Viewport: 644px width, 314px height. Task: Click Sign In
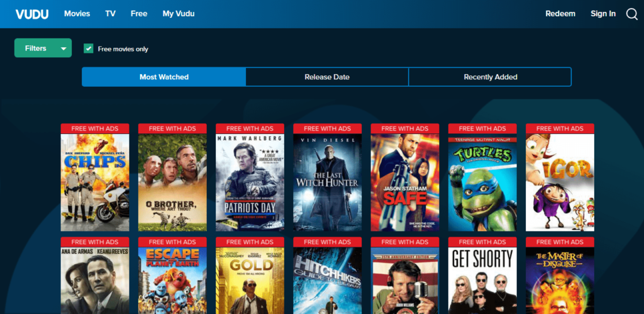tap(603, 14)
